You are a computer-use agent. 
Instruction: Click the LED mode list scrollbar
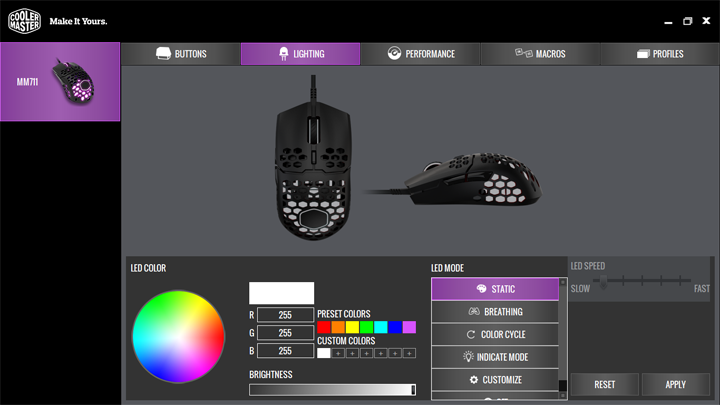563,340
